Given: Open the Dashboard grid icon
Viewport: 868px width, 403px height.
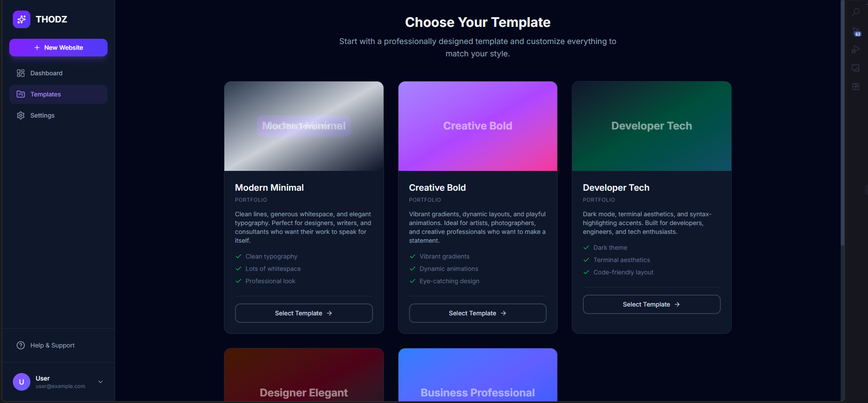Looking at the screenshot, I should tap(21, 73).
